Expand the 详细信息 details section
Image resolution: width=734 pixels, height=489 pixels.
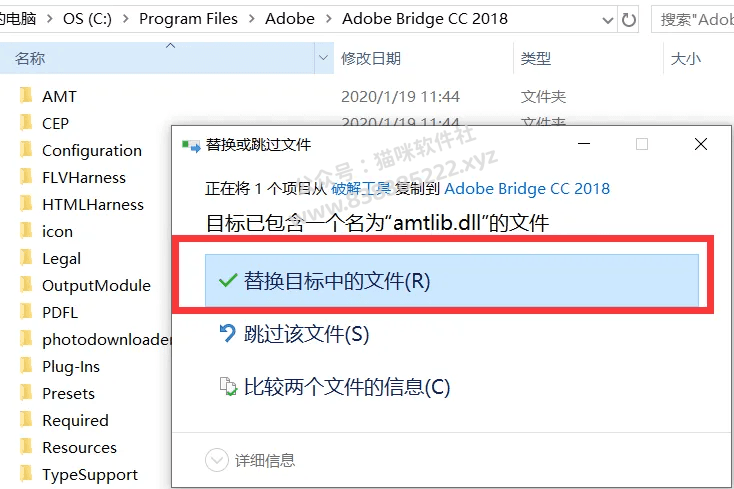pyautogui.click(x=217, y=460)
